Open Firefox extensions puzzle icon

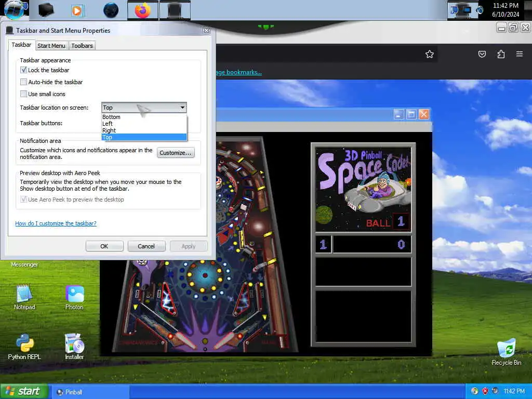[501, 54]
